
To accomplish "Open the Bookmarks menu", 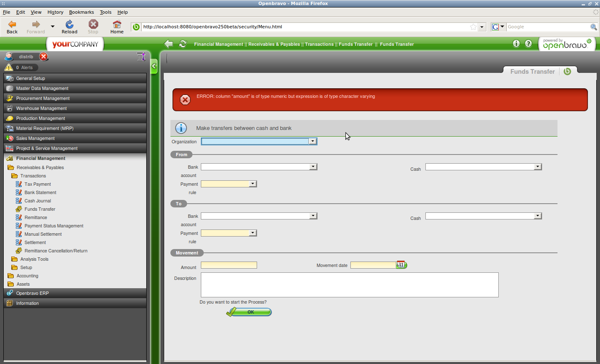I will coord(81,12).
